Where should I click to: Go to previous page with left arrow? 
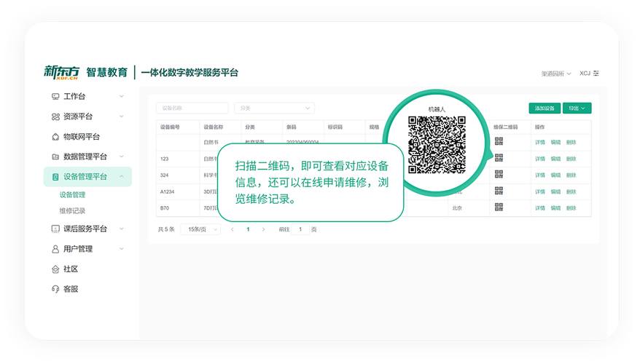pos(233,229)
